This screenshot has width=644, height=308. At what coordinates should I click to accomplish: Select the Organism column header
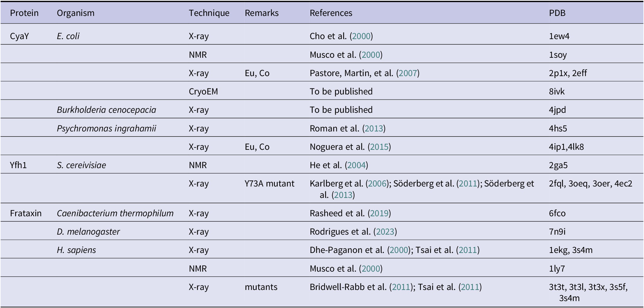tap(75, 13)
